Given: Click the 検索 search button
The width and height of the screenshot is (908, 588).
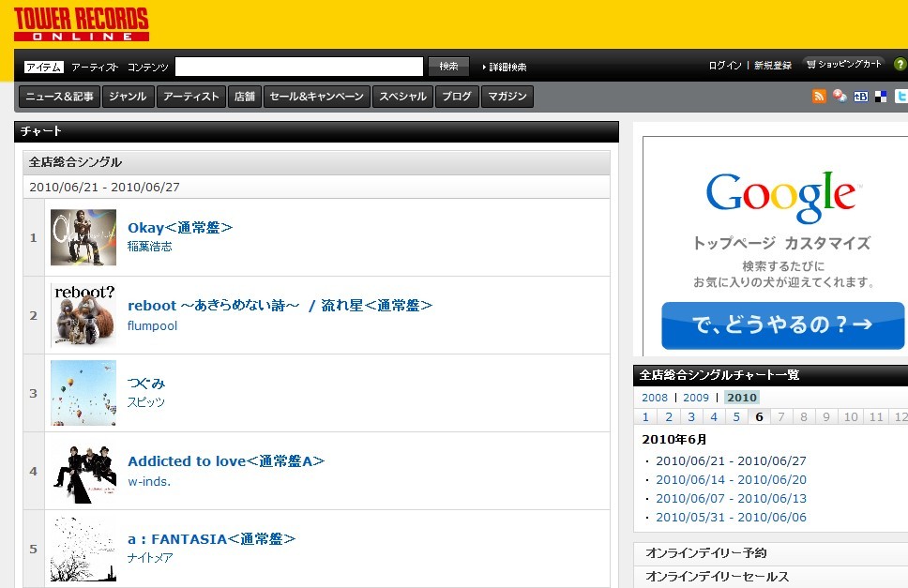Looking at the screenshot, I should point(448,67).
